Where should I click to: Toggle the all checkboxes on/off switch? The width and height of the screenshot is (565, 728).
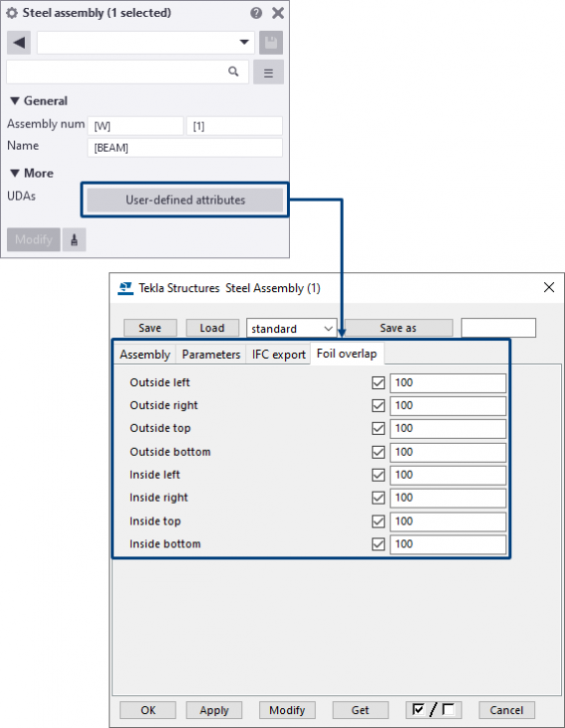(x=433, y=710)
